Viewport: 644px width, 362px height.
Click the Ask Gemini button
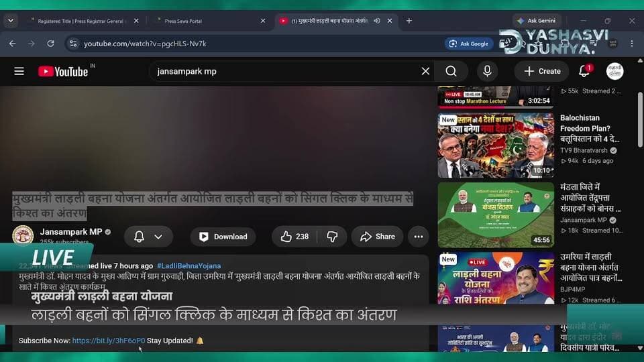pyautogui.click(x=537, y=21)
